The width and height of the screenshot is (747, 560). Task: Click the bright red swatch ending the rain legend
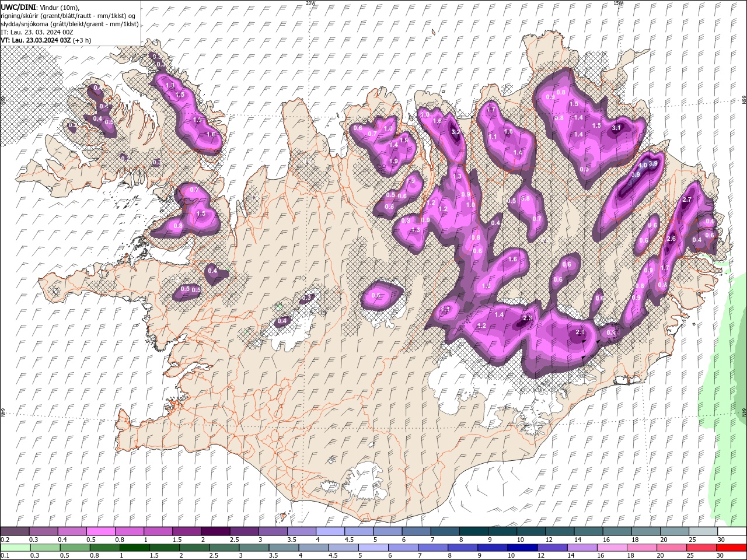point(732,548)
